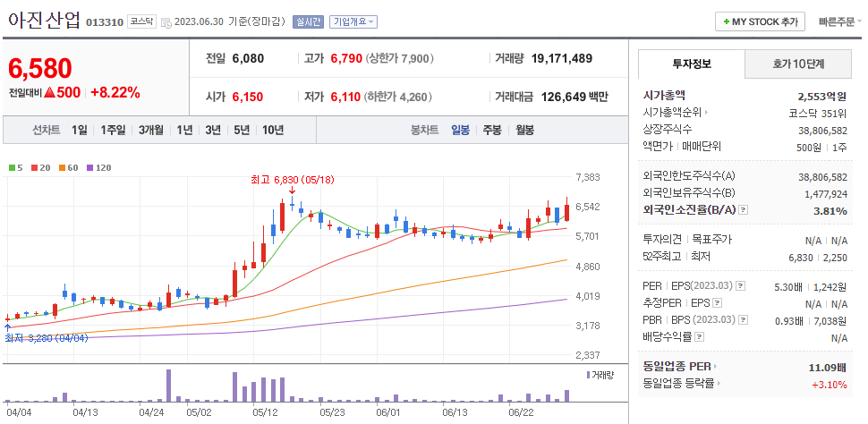Click tallest volume bar near 04/24
Viewport: 868px width, 424px height.
point(168,386)
